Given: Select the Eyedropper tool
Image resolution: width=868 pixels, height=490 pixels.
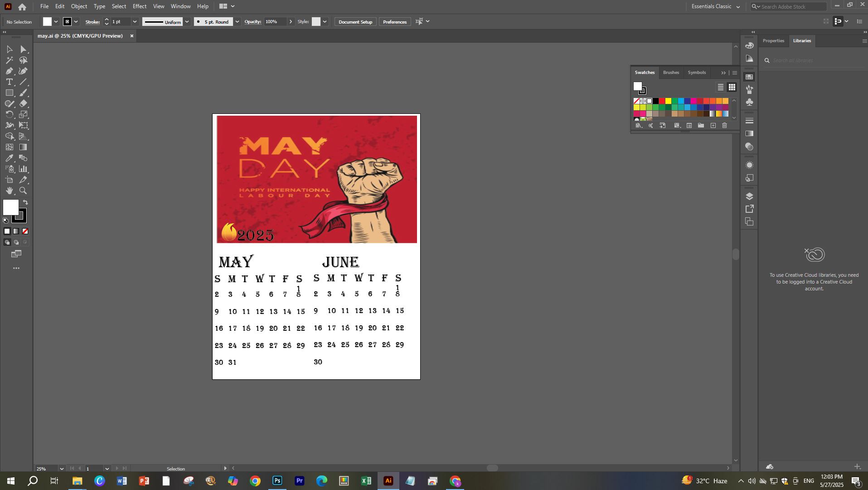Looking at the screenshot, I should (9, 158).
